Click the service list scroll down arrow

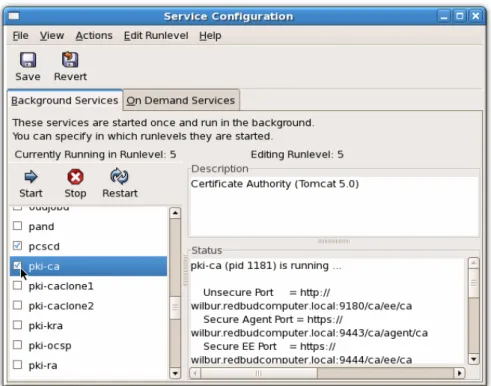[175, 373]
